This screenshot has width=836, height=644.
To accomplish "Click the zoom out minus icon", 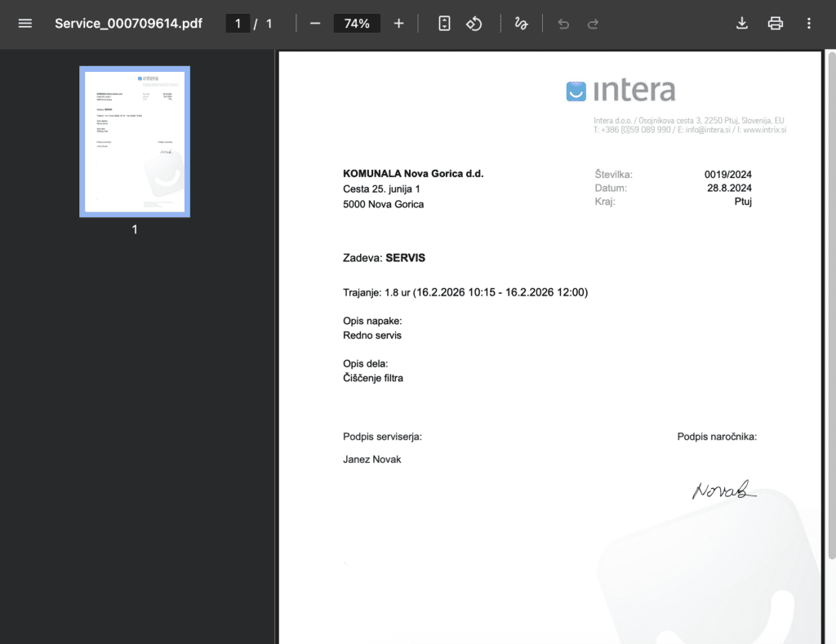I will [x=315, y=24].
